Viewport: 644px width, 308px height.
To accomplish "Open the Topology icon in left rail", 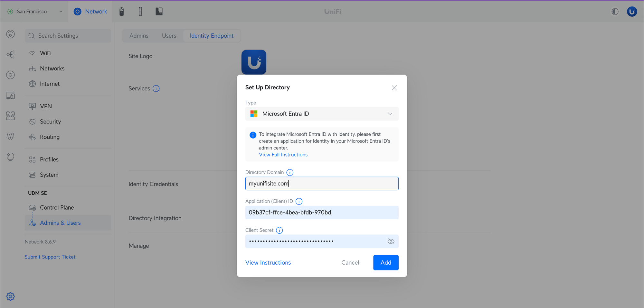I will [x=10, y=54].
